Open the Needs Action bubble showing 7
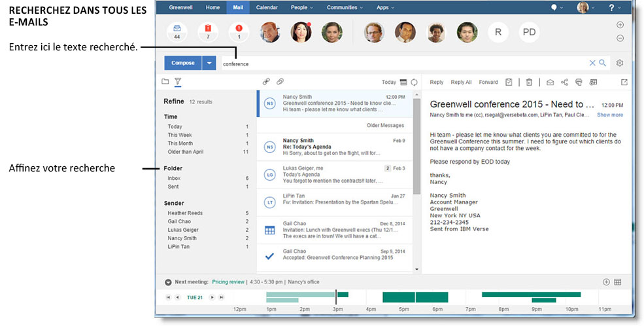 [208, 32]
